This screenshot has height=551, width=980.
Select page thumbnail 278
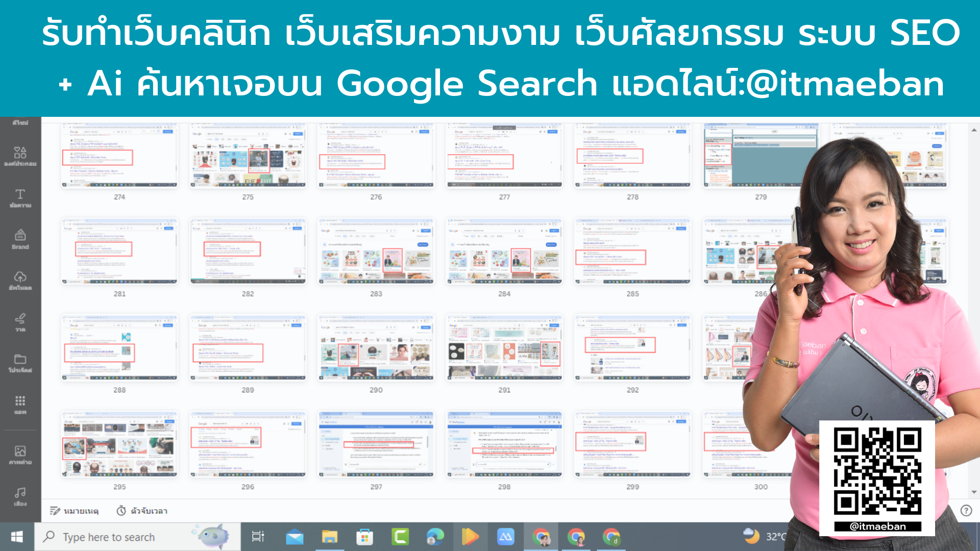(x=633, y=155)
